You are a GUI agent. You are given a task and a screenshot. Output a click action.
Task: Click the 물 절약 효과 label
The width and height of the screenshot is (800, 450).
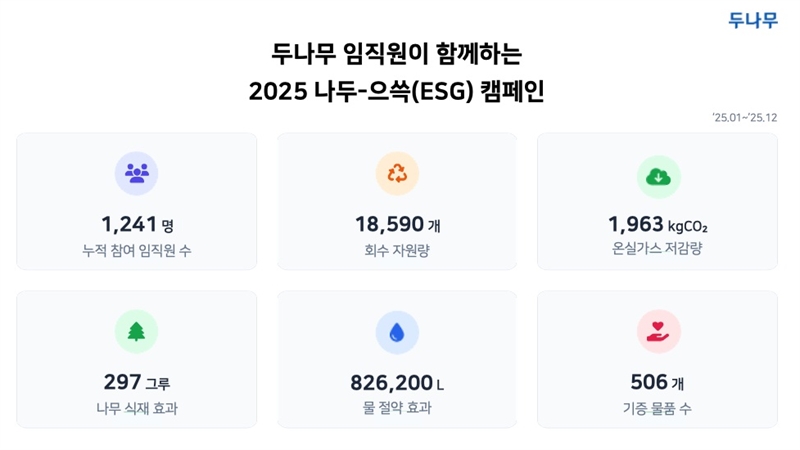point(397,408)
